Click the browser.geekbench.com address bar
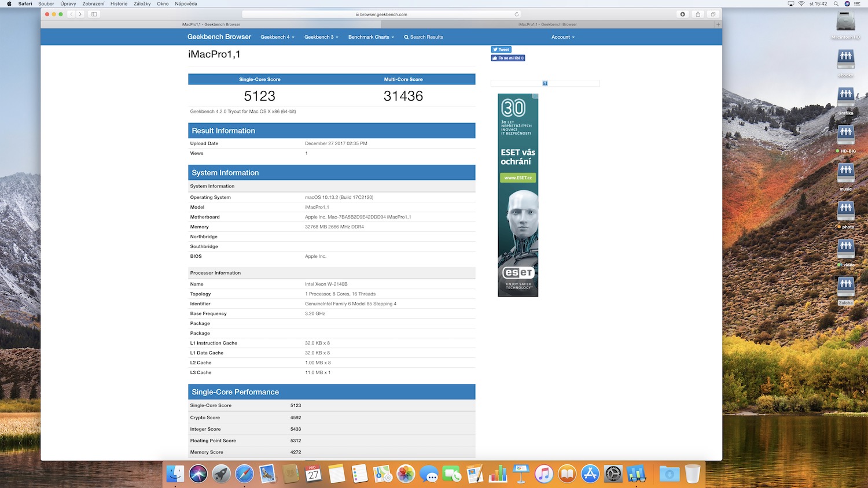The height and width of the screenshot is (488, 868). (x=381, y=14)
